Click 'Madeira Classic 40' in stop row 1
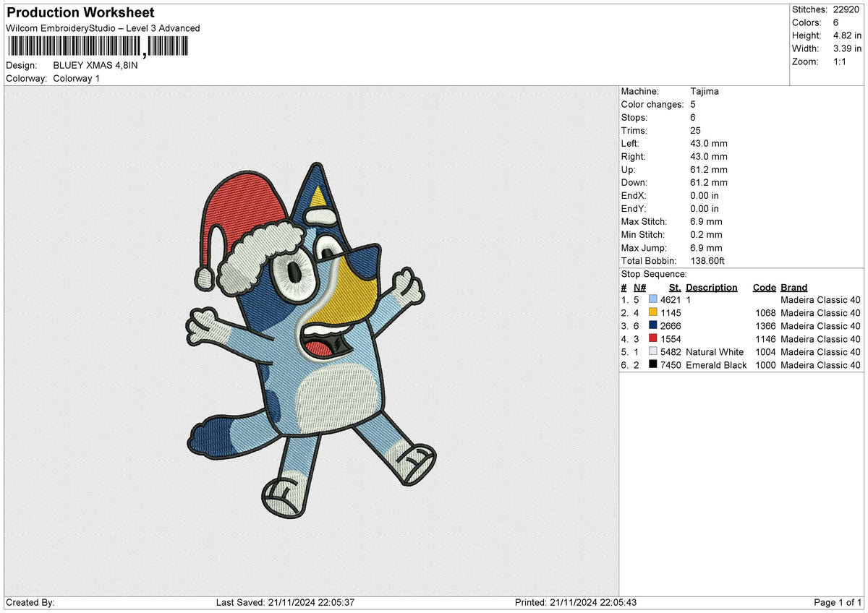Image resolution: width=868 pixels, height=613 pixels. tap(821, 300)
